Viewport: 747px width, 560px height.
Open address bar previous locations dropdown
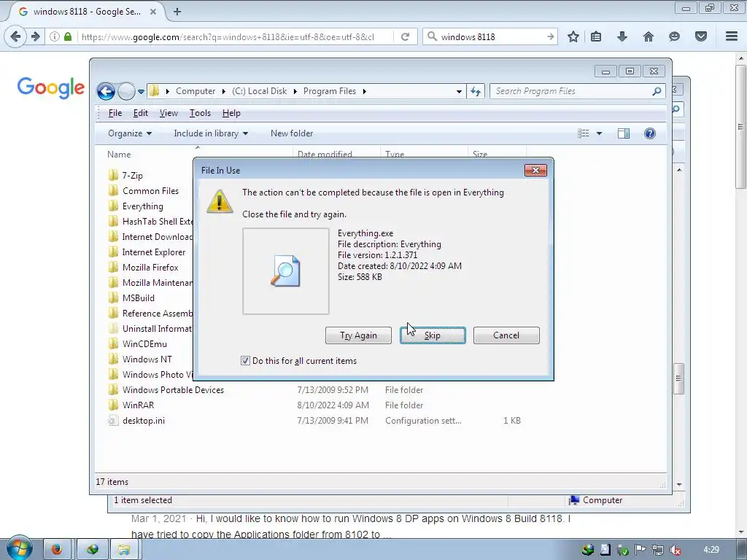pos(459,91)
